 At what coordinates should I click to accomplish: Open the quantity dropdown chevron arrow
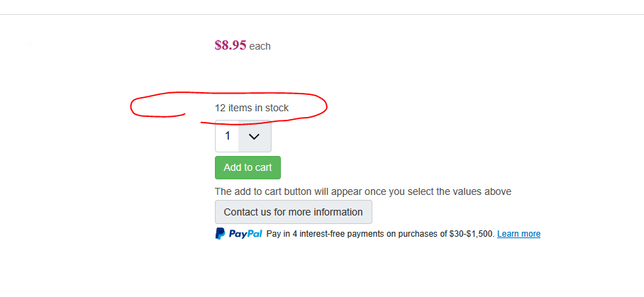click(x=254, y=136)
